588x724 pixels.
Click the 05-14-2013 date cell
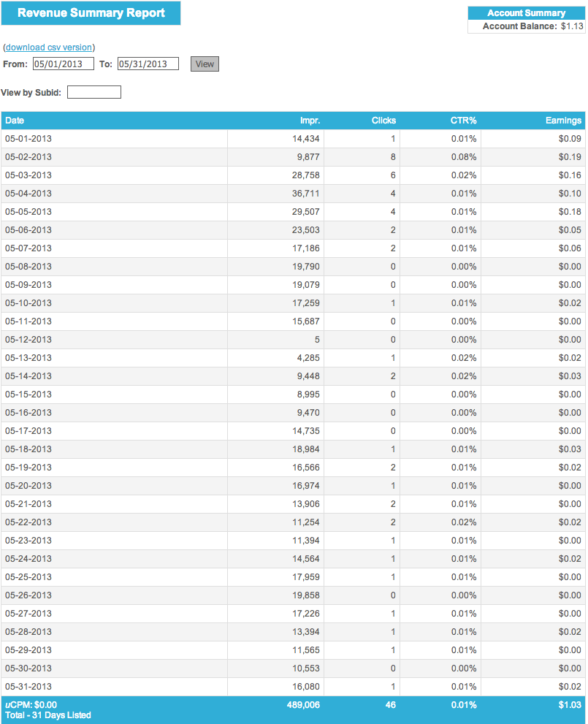click(x=28, y=376)
